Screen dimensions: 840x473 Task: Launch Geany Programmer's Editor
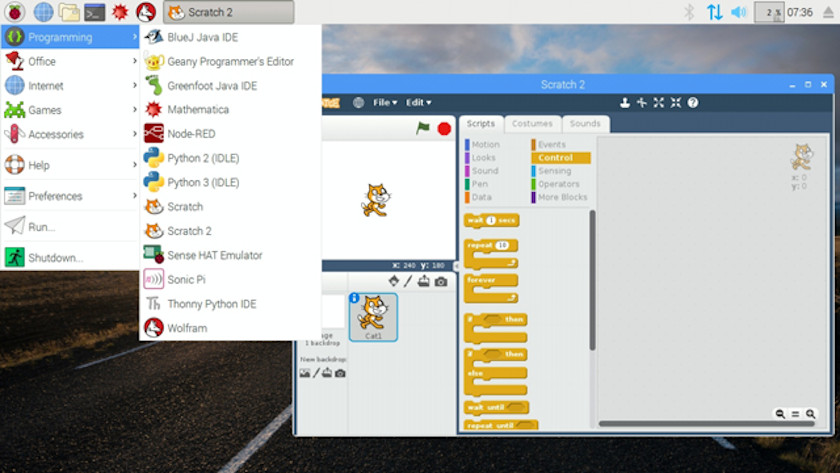click(x=230, y=62)
